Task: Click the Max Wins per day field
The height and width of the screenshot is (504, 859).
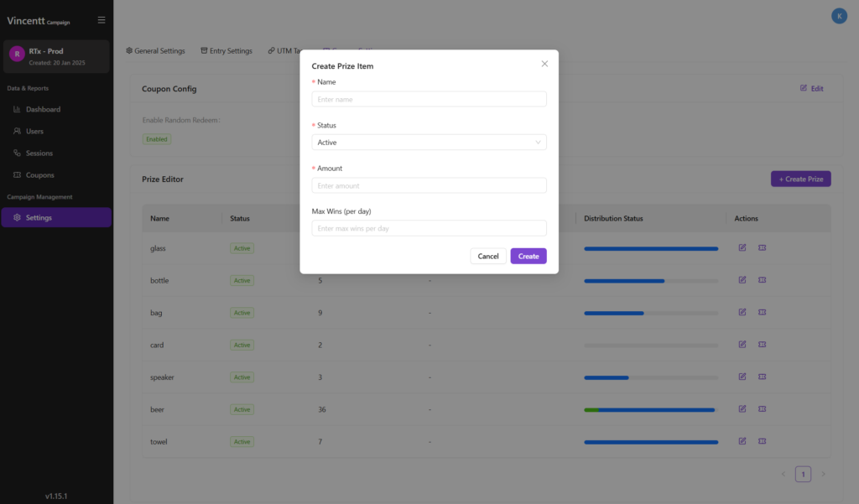Action: (x=429, y=228)
